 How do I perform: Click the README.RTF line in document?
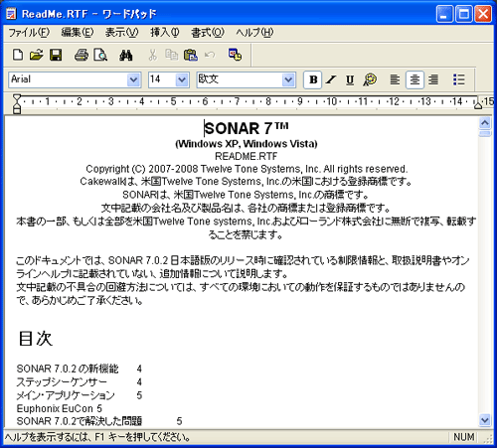pyautogui.click(x=247, y=156)
